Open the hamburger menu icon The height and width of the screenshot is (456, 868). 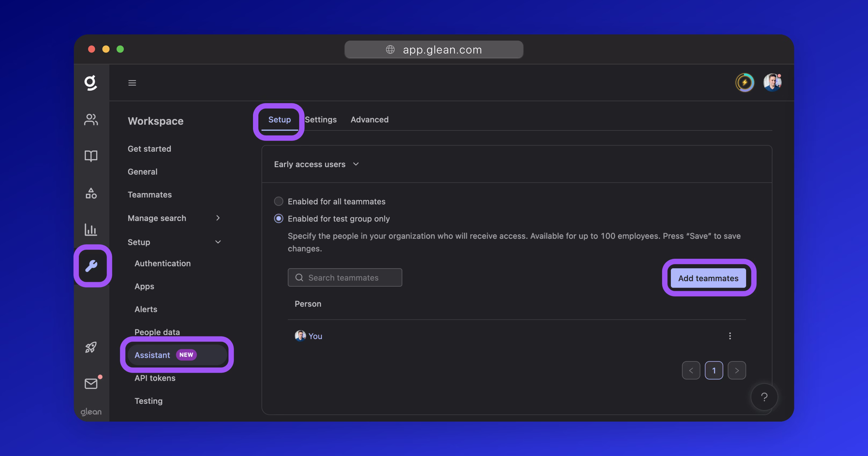[x=132, y=83]
